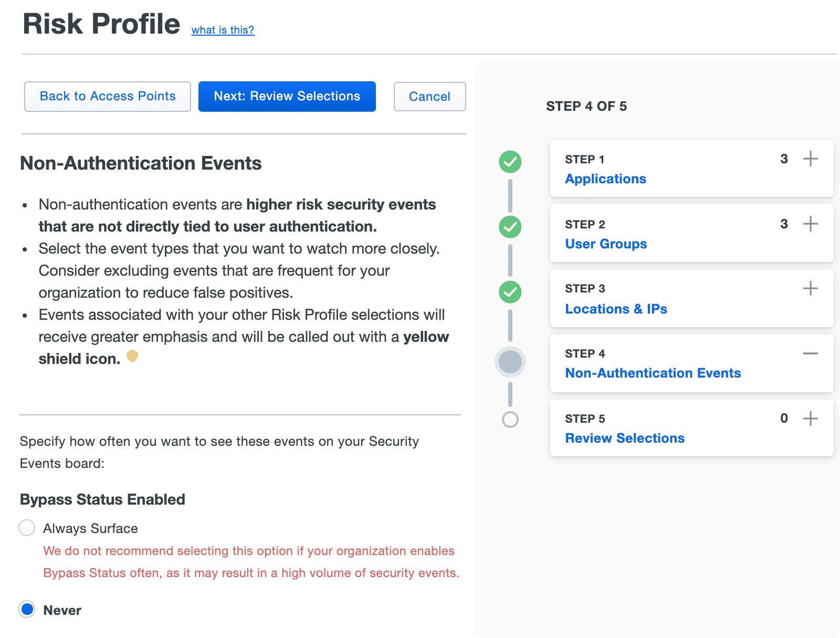Click the plus icon on Step 1 Applications
Image resolution: width=840 pixels, height=638 pixels.
(x=811, y=159)
